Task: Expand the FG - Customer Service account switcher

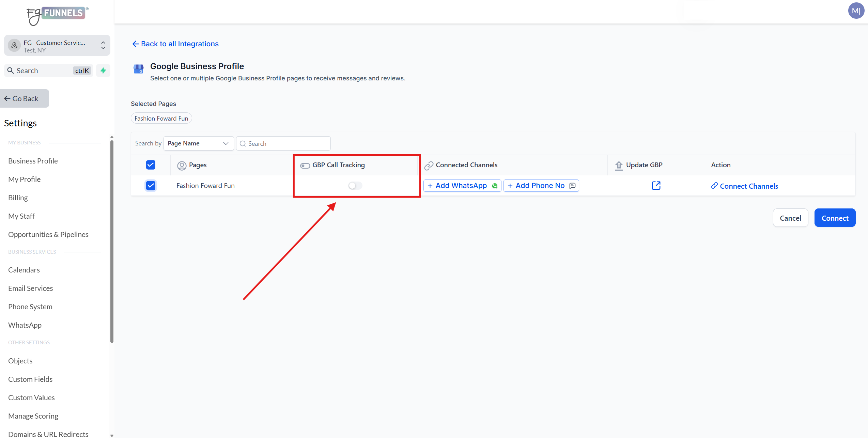Action: [57, 46]
